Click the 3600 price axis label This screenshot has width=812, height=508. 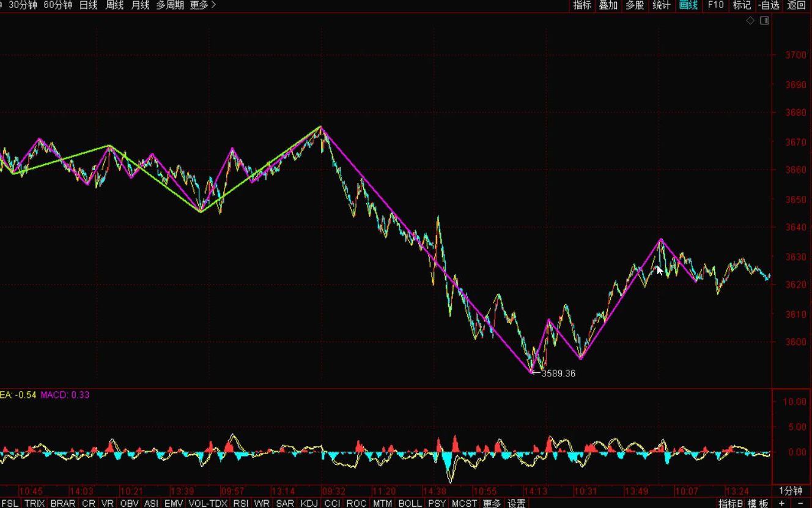coord(795,342)
